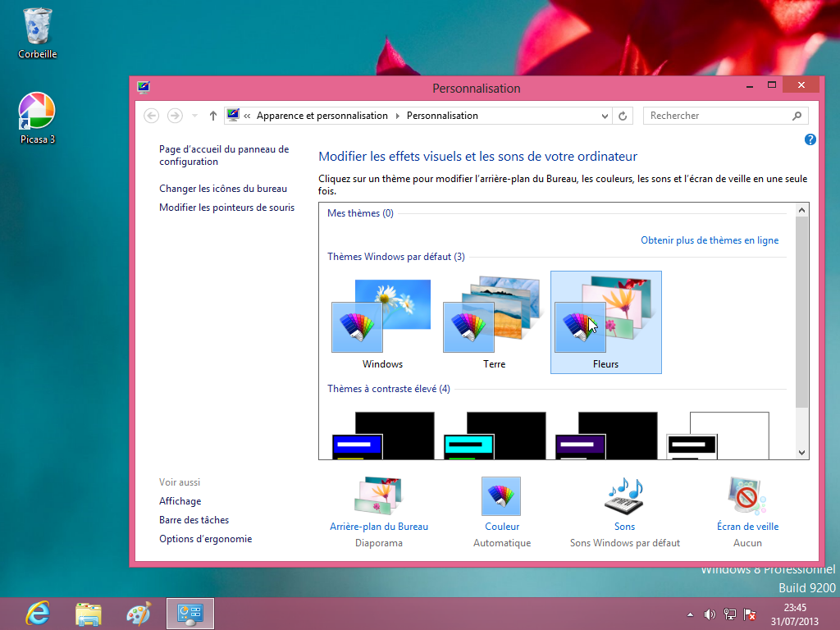Open Barre des tâches link
The height and width of the screenshot is (630, 840).
click(x=194, y=519)
